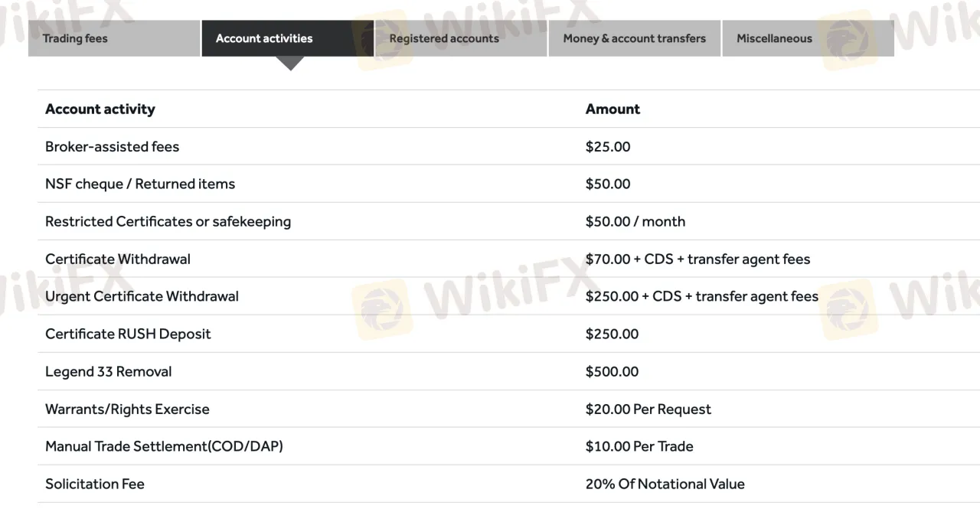
Task: Go to the Miscellaneous tab
Action: tap(808, 38)
